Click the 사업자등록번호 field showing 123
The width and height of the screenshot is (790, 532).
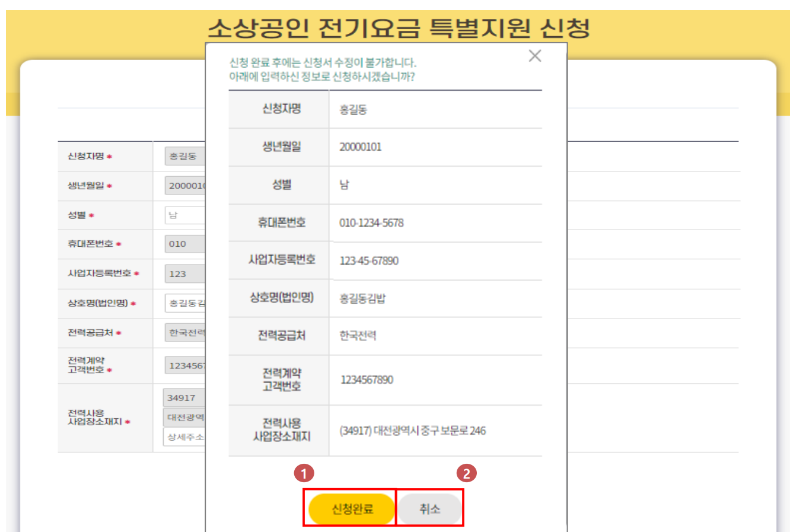tap(185, 273)
